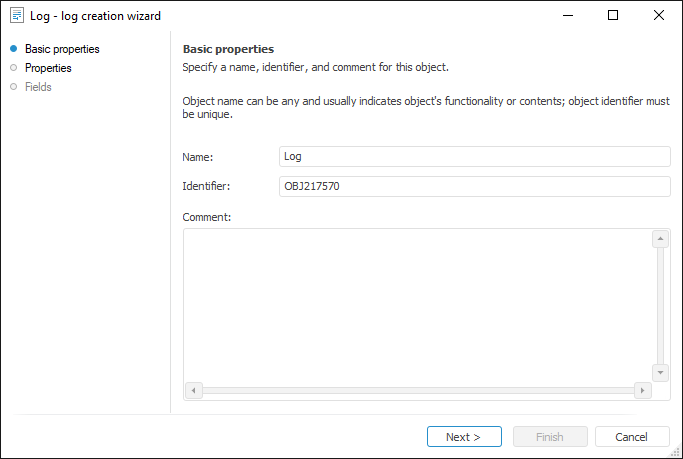Close the log creation wizard window

tap(659, 16)
